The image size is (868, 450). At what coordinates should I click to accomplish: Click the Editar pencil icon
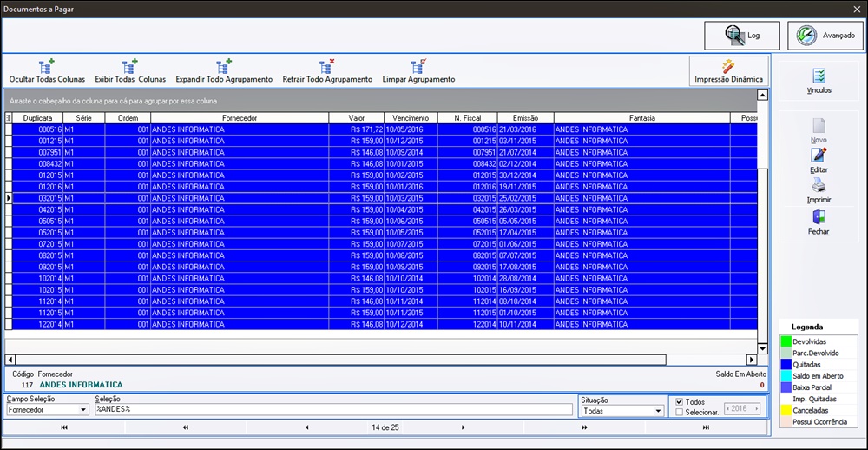(819, 156)
